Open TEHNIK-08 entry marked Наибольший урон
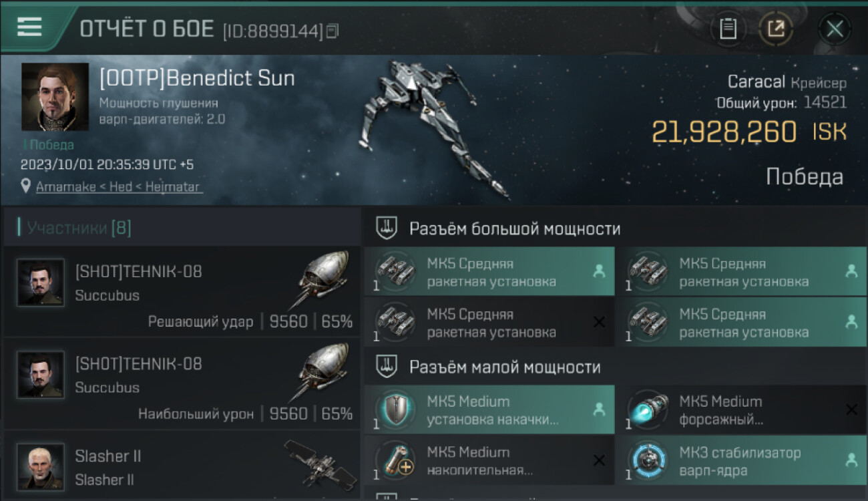 (x=182, y=384)
